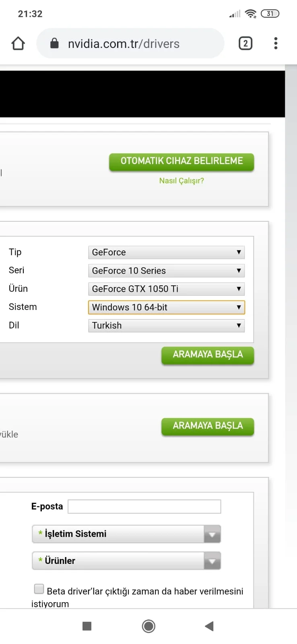
Task: Tap the padlock site security icon
Action: pos(54,43)
